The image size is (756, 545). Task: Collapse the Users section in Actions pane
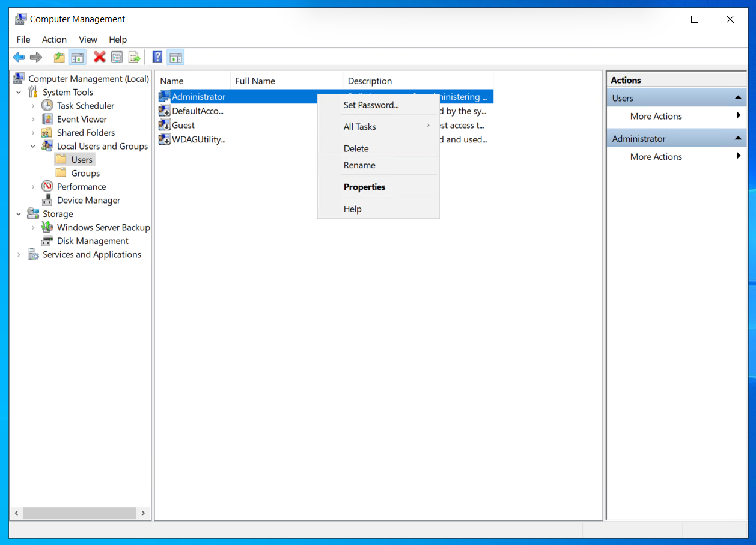point(738,98)
